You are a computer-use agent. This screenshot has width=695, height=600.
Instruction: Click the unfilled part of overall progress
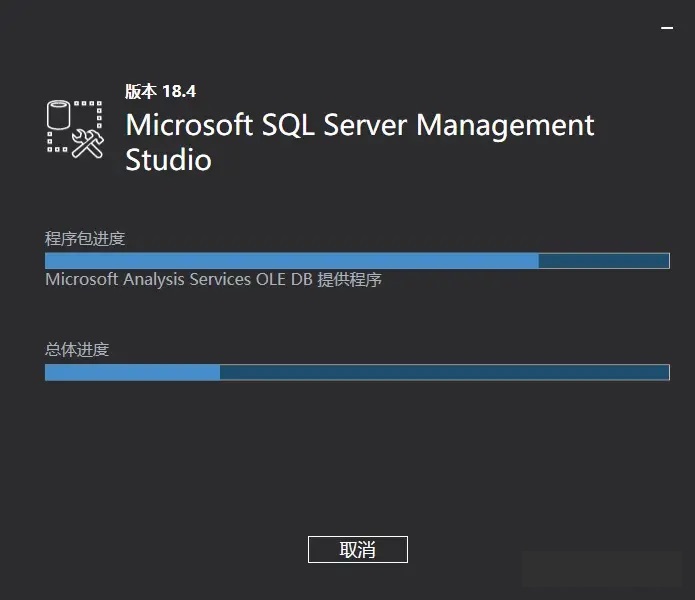tap(444, 372)
